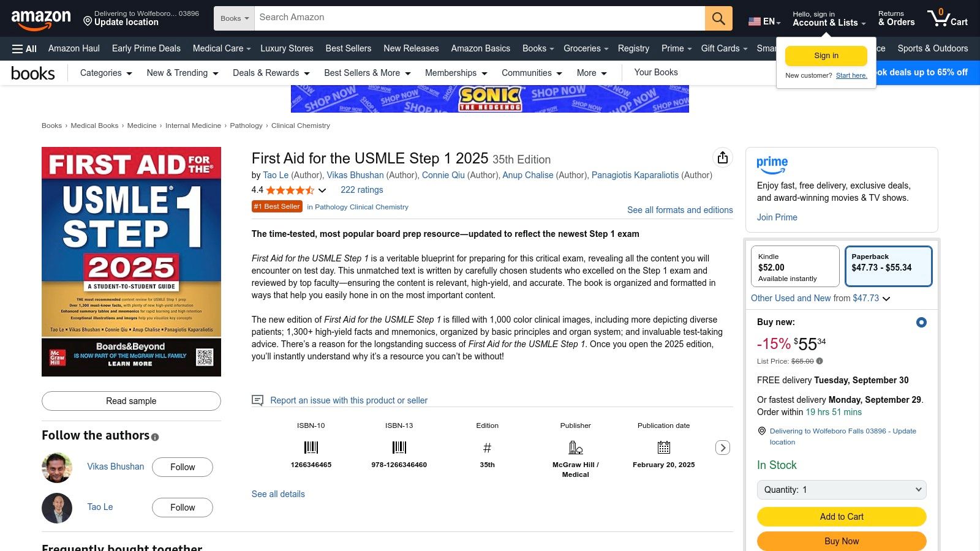Click the book cover image
The height and width of the screenshot is (551, 980).
(x=131, y=261)
